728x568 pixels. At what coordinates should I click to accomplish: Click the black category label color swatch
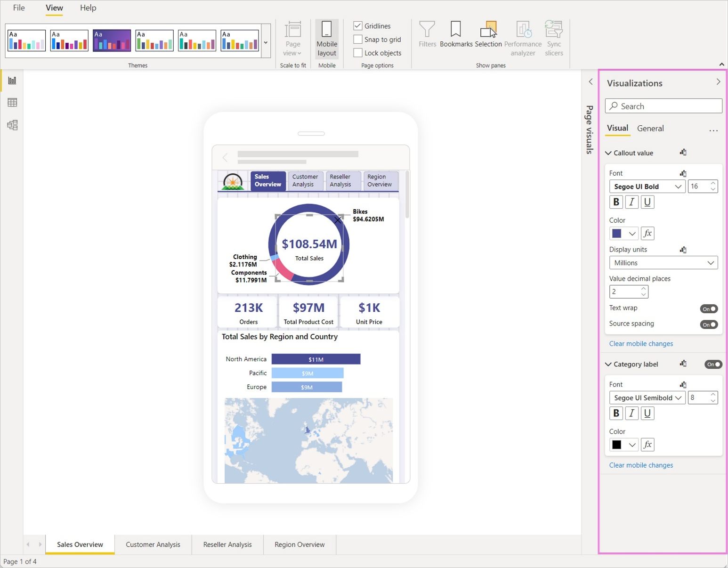tap(617, 445)
